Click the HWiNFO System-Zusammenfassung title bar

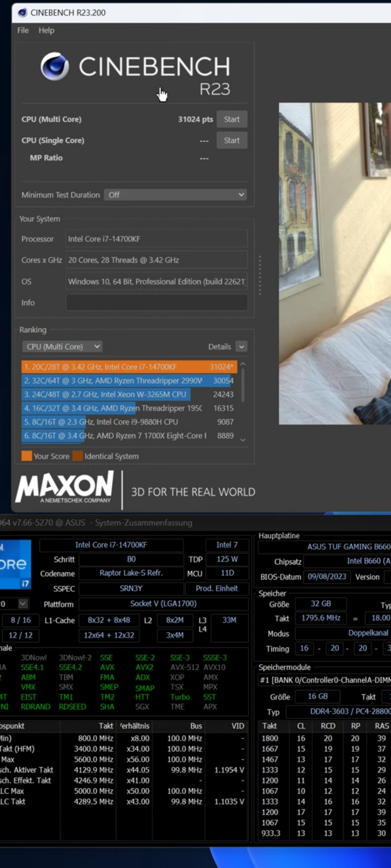pos(195,523)
